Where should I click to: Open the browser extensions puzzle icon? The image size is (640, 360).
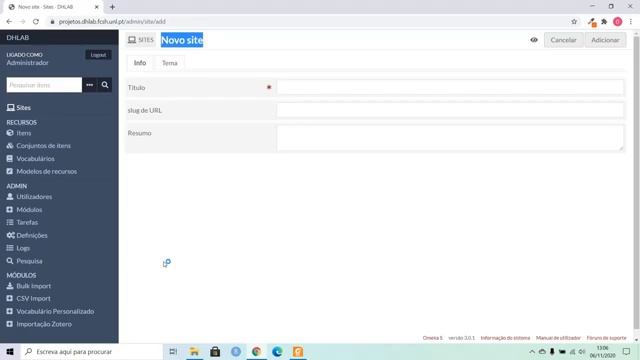(604, 22)
